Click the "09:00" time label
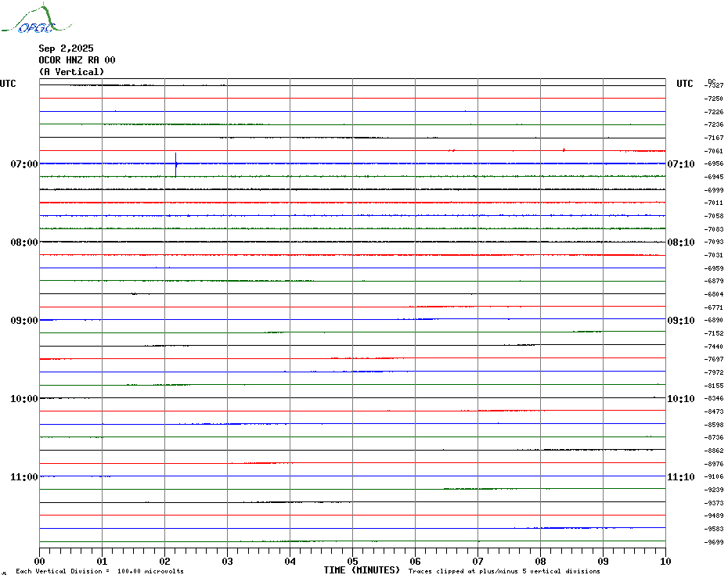This screenshot has height=582, width=728. (24, 321)
